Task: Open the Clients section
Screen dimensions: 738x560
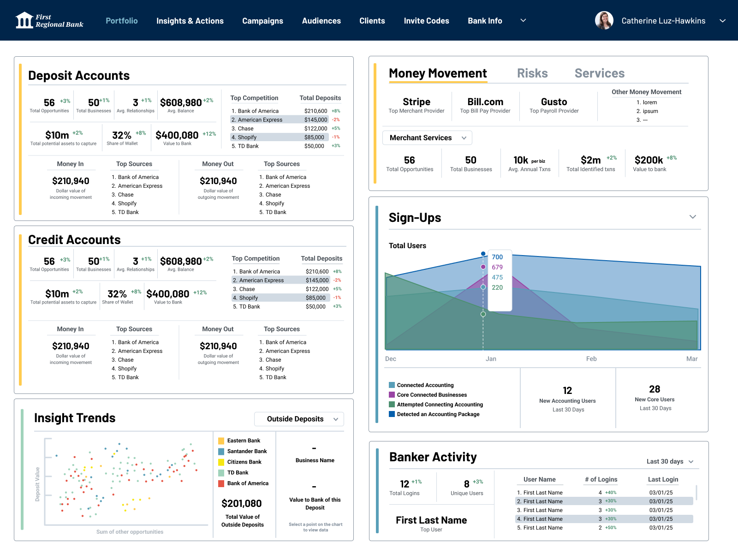Action: point(372,21)
